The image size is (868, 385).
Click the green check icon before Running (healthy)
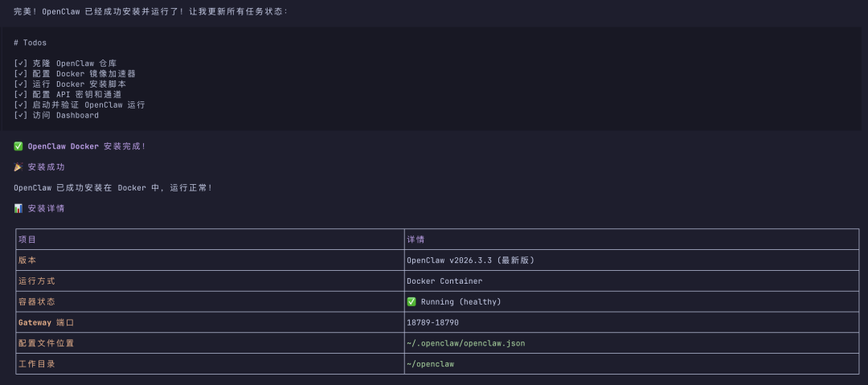(x=411, y=302)
